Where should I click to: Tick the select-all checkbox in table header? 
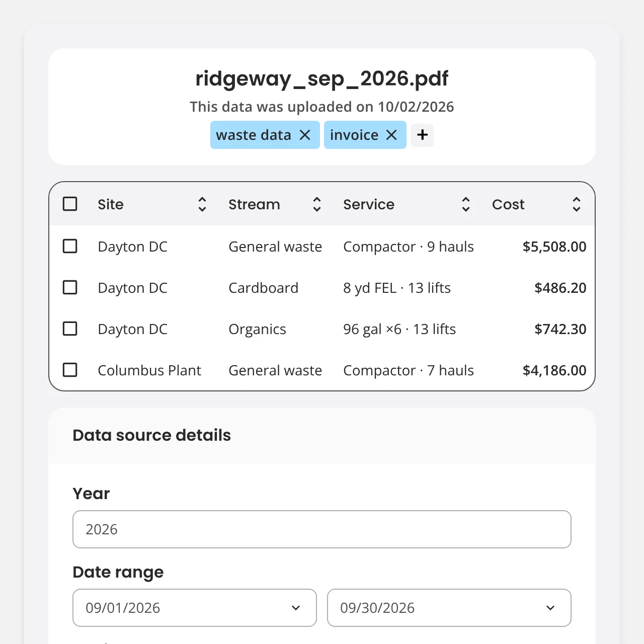point(70,204)
